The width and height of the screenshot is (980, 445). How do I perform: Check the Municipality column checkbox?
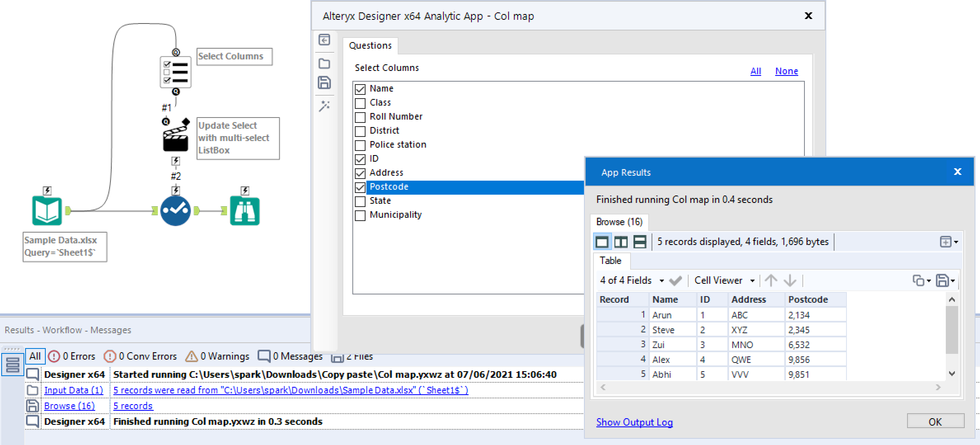(360, 215)
